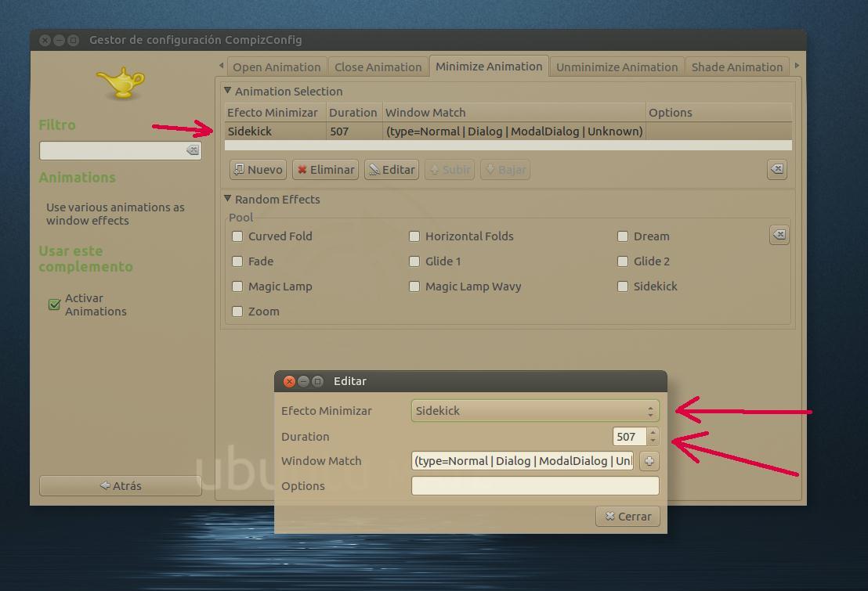Image resolution: width=868 pixels, height=591 pixels.
Task: Click the Editar button under the list
Action: coord(392,169)
